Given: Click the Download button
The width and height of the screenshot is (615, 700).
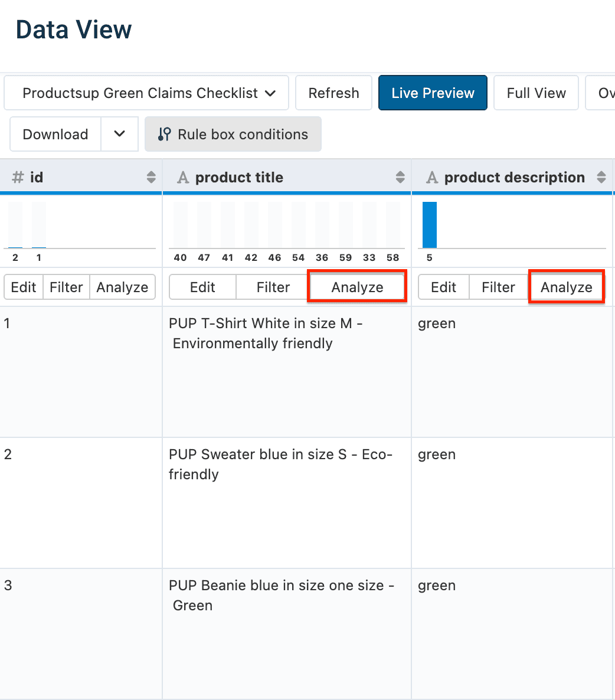Looking at the screenshot, I should coord(55,135).
